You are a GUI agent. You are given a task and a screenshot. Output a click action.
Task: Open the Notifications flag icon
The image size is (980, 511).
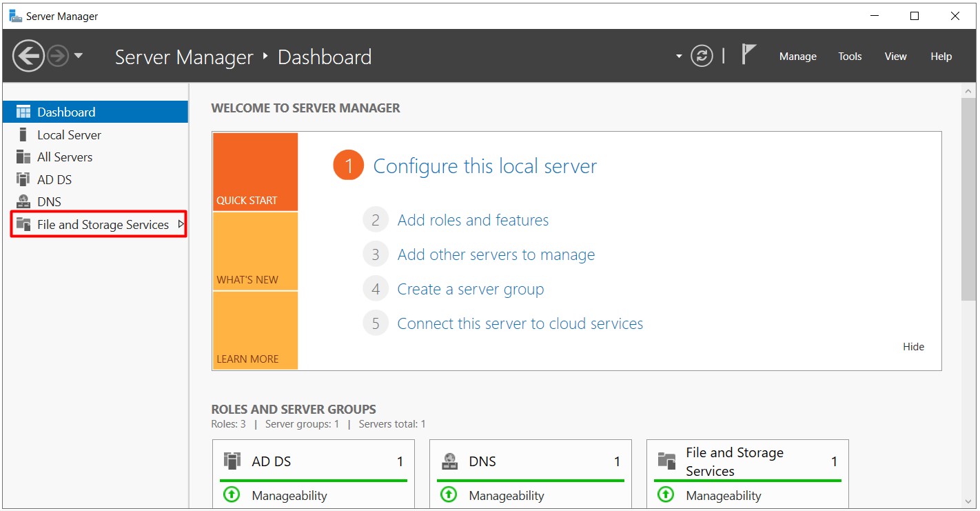[x=748, y=54]
